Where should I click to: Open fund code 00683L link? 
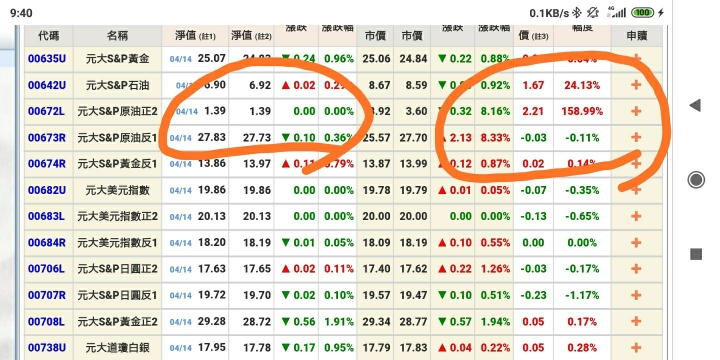coord(46,216)
